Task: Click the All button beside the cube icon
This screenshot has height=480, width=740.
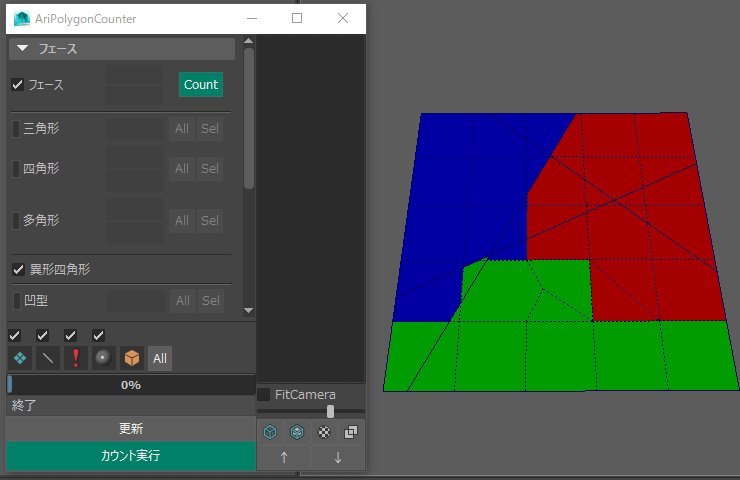Action: [x=160, y=358]
